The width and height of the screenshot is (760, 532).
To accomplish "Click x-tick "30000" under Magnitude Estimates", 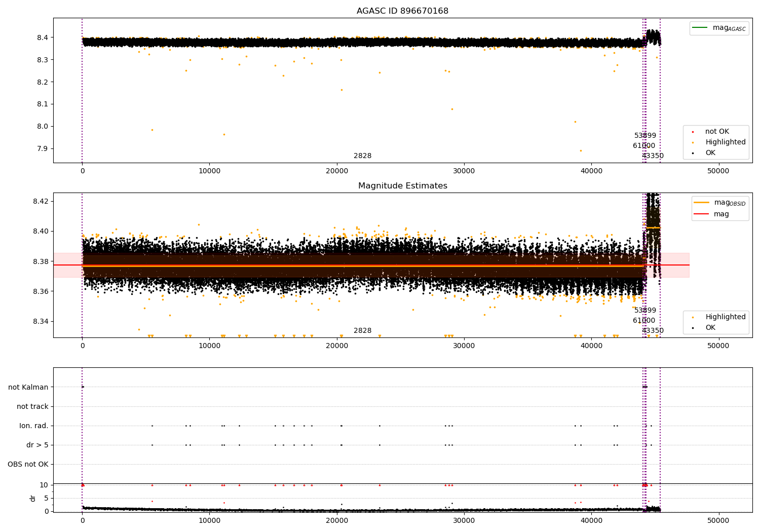I will click(464, 346).
